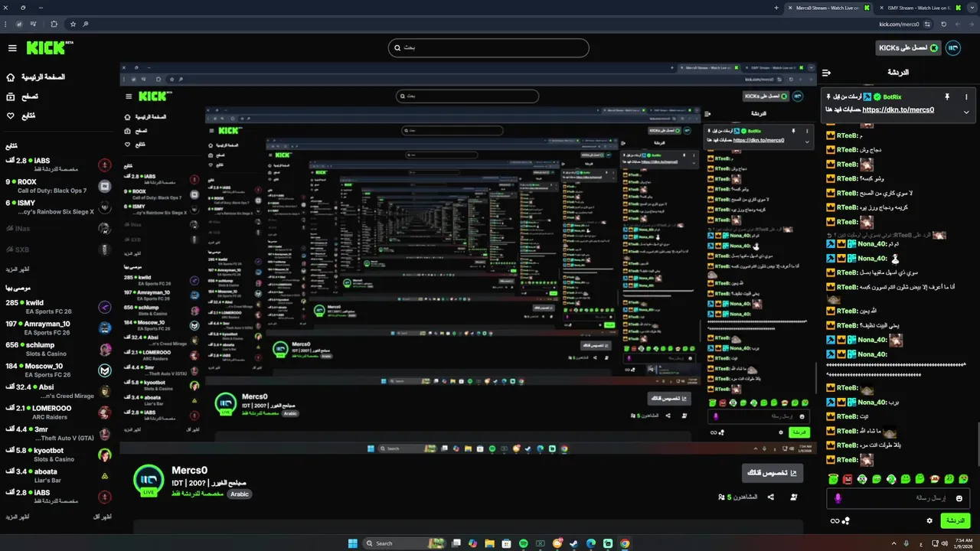Open ISMY channel playing Rainbow Six Siege
Viewport: 980px width, 551px height.
(x=57, y=207)
